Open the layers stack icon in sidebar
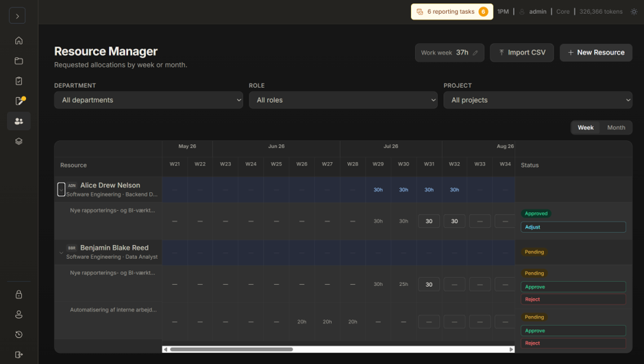Image resolution: width=644 pixels, height=364 pixels. (18, 141)
